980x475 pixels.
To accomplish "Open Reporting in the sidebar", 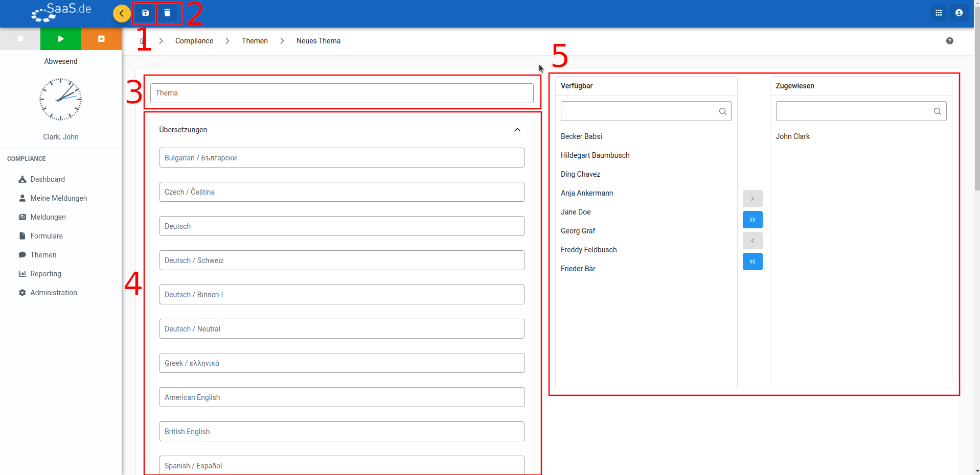I will [x=45, y=274].
